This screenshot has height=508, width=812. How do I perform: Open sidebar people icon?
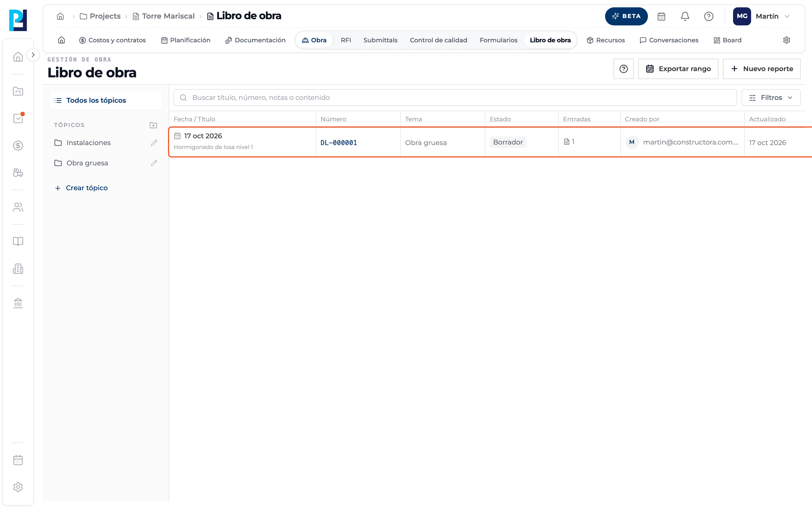click(18, 207)
